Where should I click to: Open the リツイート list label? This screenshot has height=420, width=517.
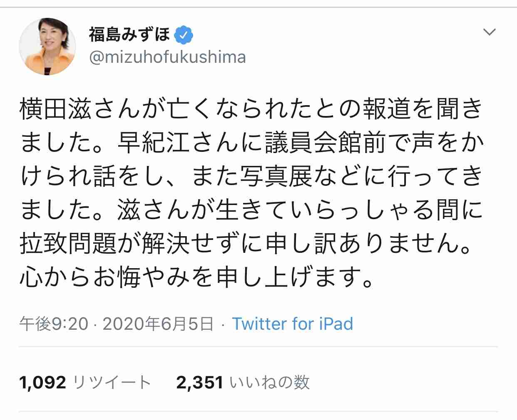click(x=112, y=382)
